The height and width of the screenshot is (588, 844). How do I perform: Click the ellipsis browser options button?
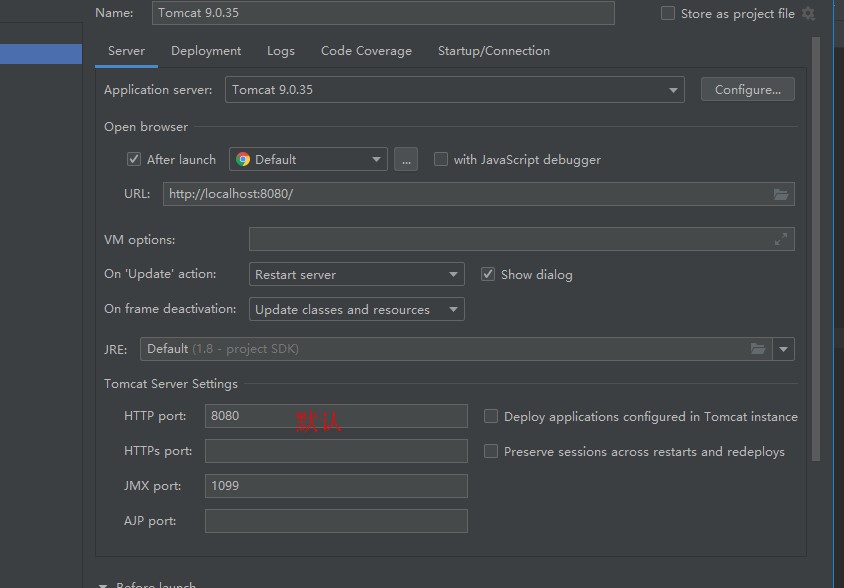point(406,159)
